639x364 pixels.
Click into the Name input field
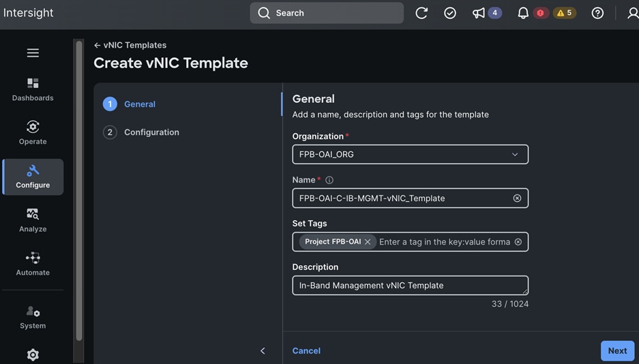[x=411, y=198]
